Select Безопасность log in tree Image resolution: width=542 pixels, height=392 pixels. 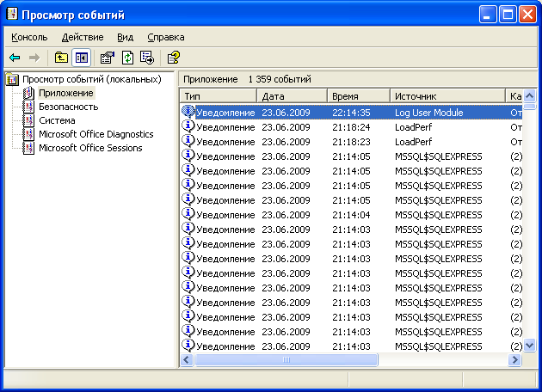click(x=68, y=107)
